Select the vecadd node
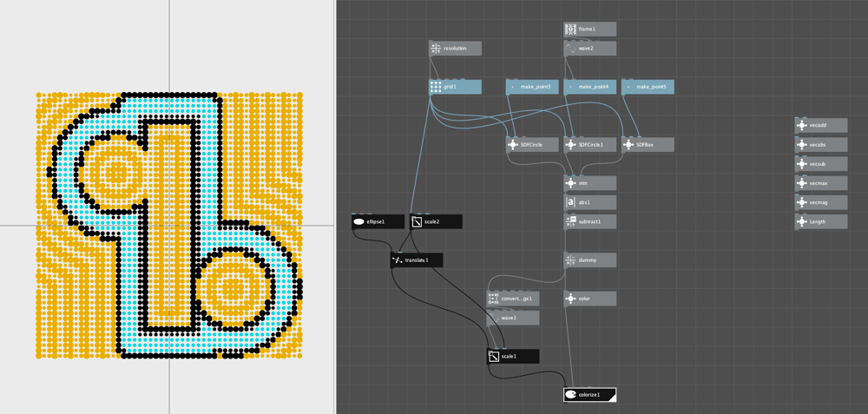The image size is (868, 414). [x=821, y=126]
